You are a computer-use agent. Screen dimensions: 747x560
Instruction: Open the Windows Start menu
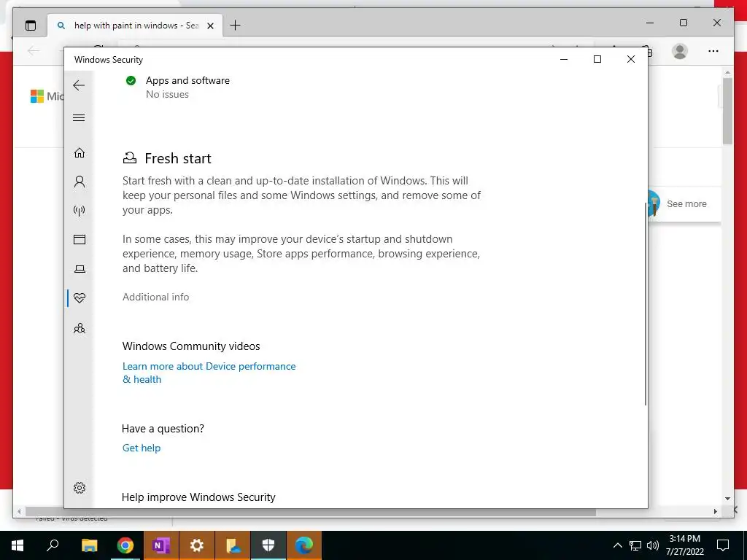coord(18,545)
